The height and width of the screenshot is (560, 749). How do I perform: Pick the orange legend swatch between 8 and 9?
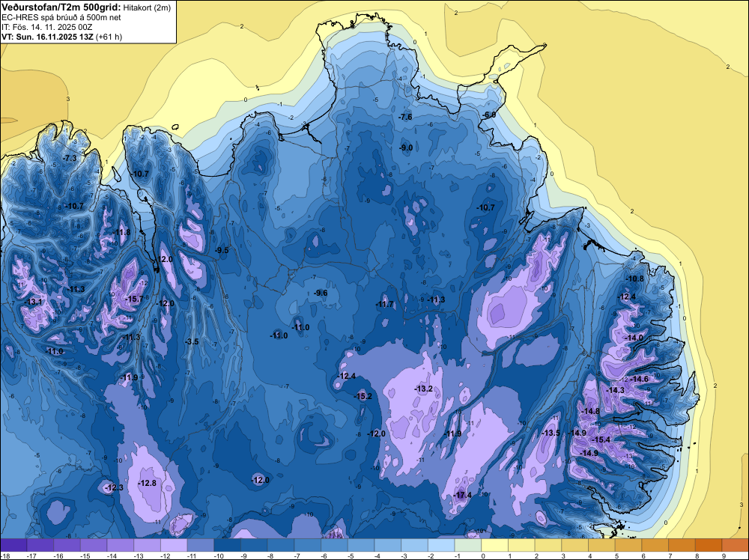709,545
